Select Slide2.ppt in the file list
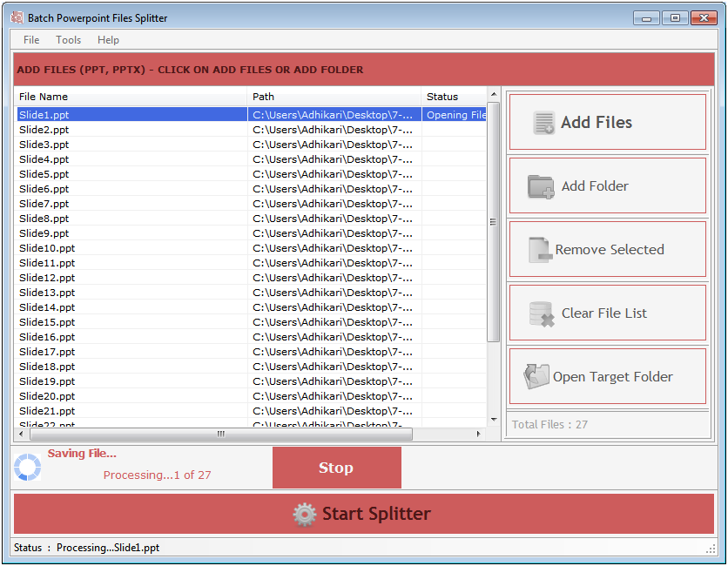The height and width of the screenshot is (566, 728). click(x=44, y=130)
